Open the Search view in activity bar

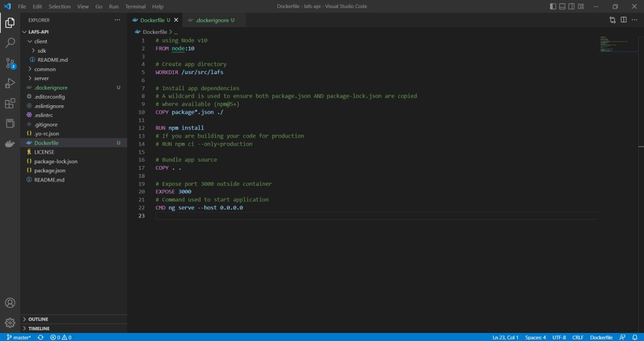[x=10, y=43]
